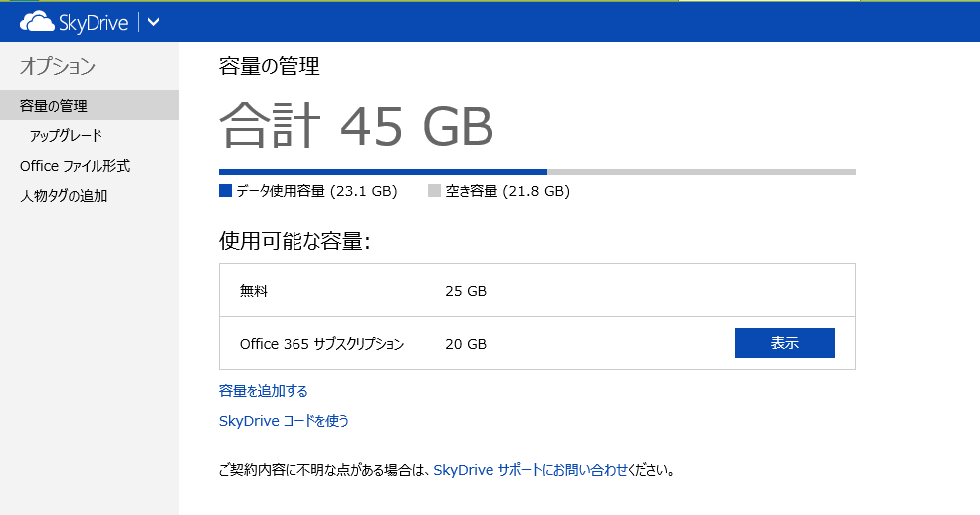Select 容量の管理 in the sidebar

pos(54,106)
